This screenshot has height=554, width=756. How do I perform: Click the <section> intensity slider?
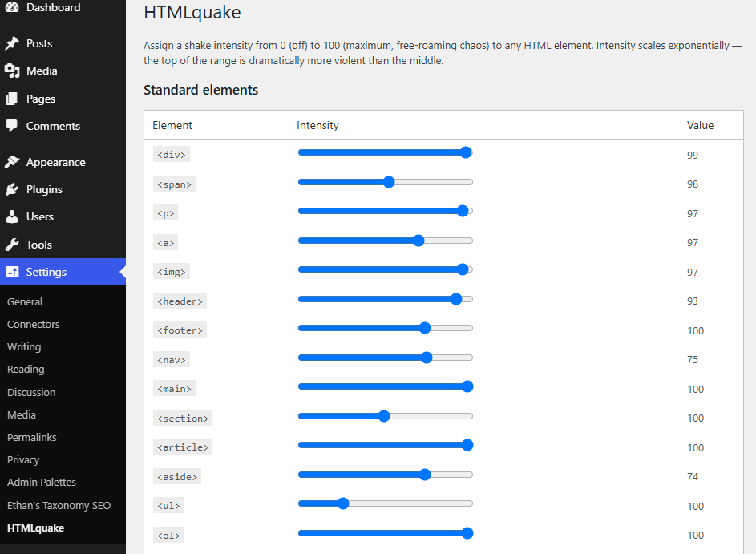(x=386, y=416)
